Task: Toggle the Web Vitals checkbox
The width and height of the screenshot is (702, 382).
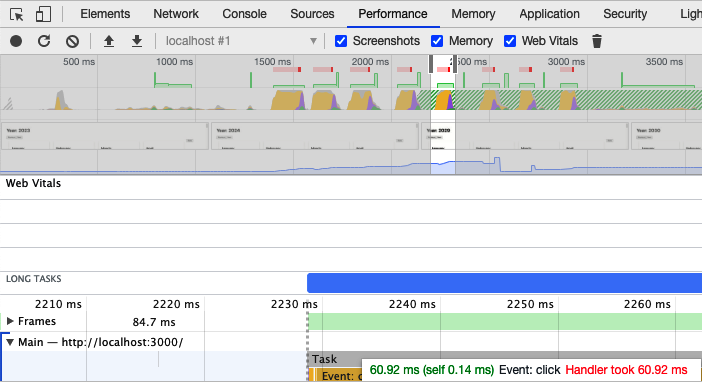Action: coord(510,41)
